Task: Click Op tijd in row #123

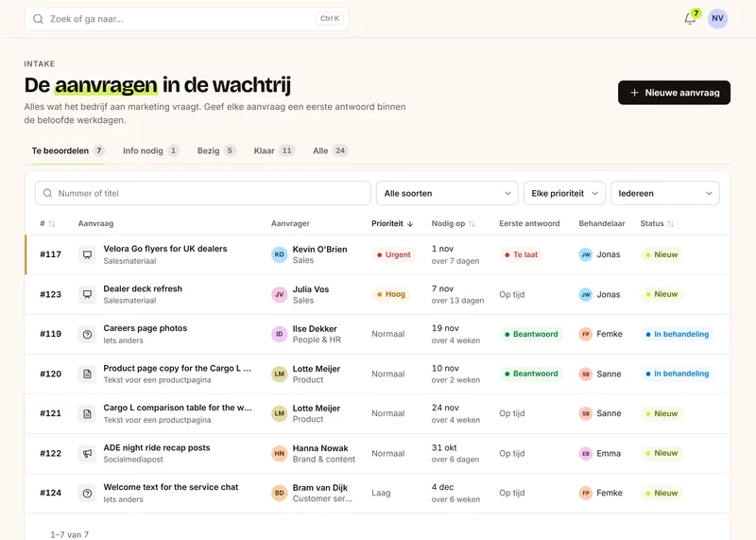Action: tap(511, 294)
